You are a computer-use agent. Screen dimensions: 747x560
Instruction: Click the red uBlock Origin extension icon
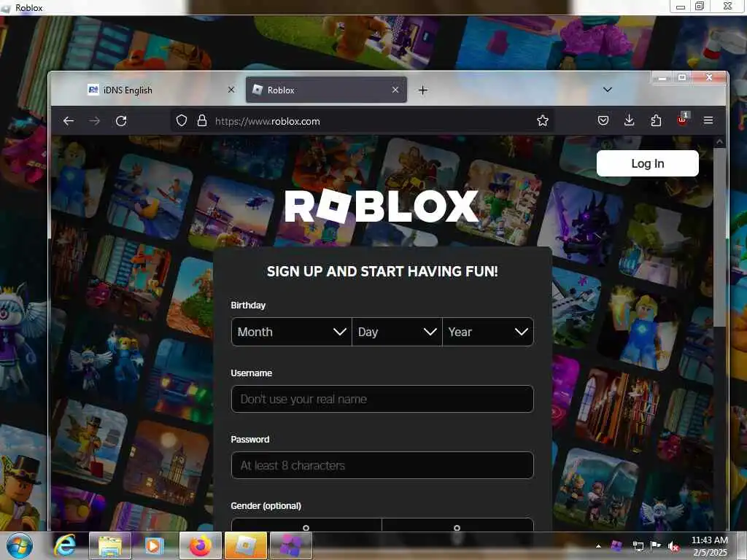pos(683,120)
